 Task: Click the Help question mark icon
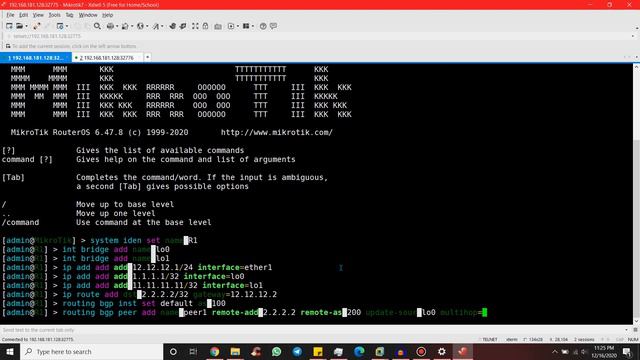click(x=263, y=26)
